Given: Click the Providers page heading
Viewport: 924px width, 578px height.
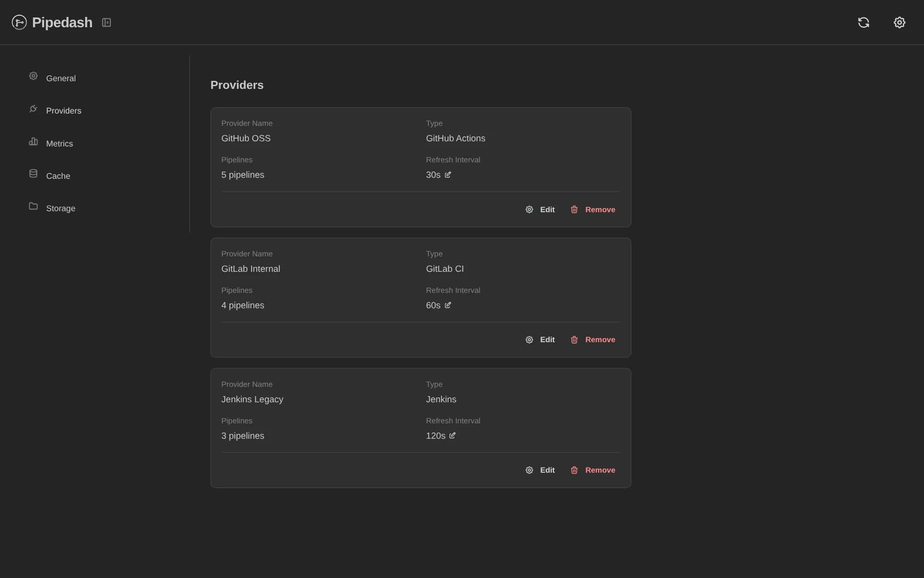Looking at the screenshot, I should pyautogui.click(x=237, y=85).
